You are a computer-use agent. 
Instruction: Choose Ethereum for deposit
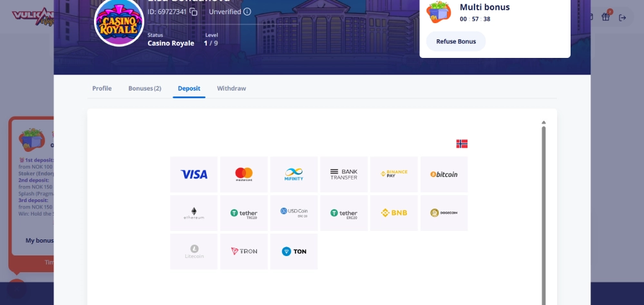194,213
